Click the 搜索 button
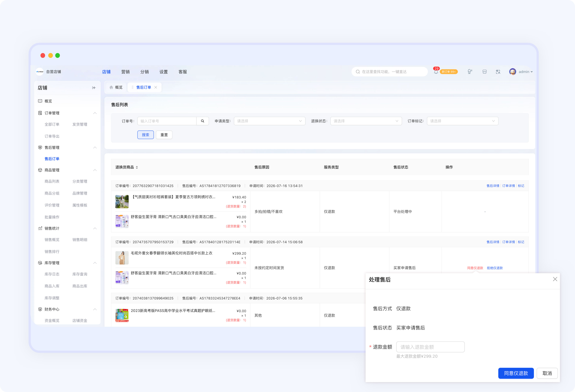Viewport: 575px width, 392px height. coord(145,135)
